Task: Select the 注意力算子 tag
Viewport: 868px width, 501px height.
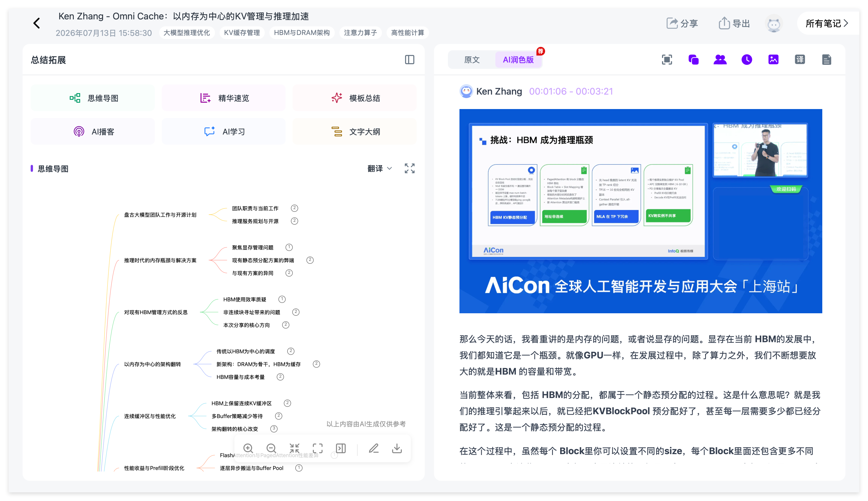Action: (360, 33)
